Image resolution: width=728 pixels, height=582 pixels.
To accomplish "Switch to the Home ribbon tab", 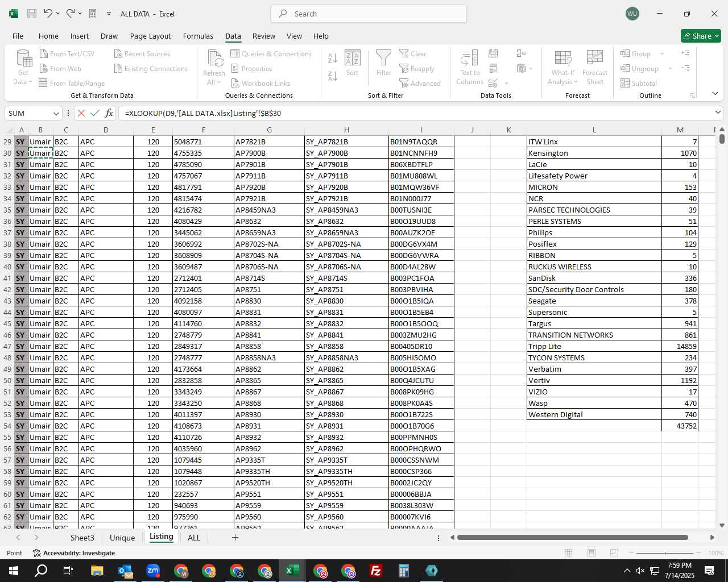I will click(48, 36).
